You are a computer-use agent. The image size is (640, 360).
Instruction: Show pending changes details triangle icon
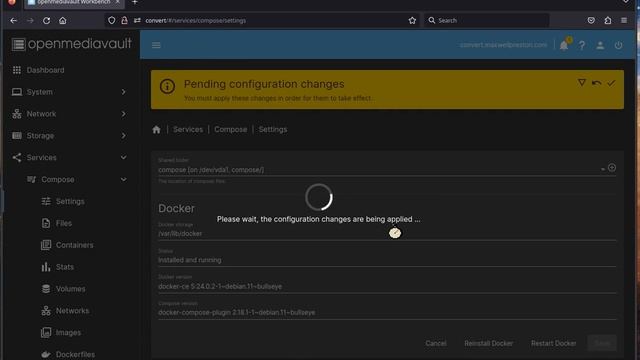(x=582, y=83)
